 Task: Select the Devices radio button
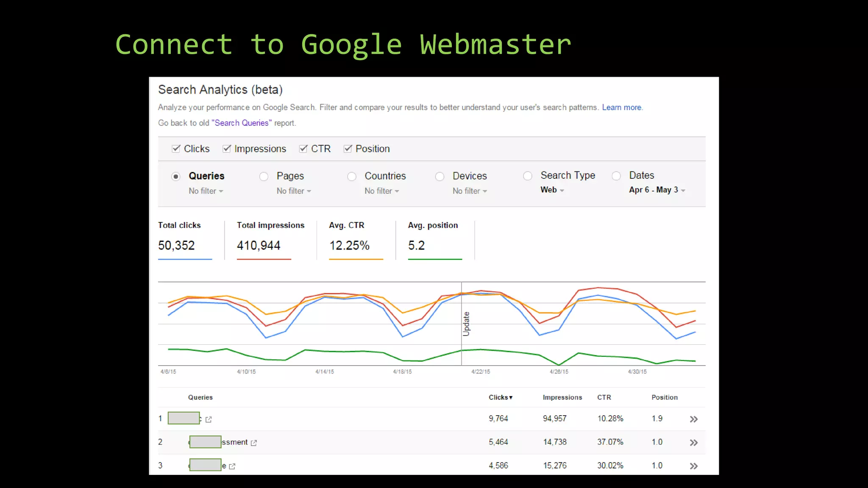pyautogui.click(x=440, y=176)
